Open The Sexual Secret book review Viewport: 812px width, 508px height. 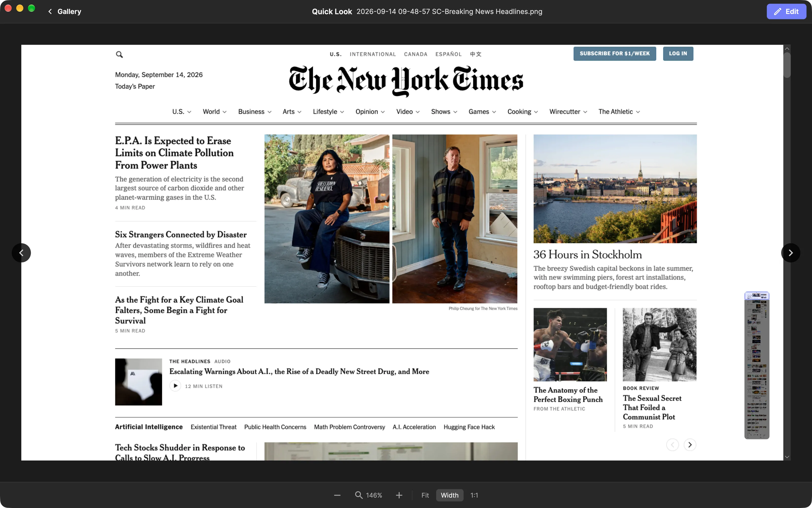pyautogui.click(x=652, y=407)
